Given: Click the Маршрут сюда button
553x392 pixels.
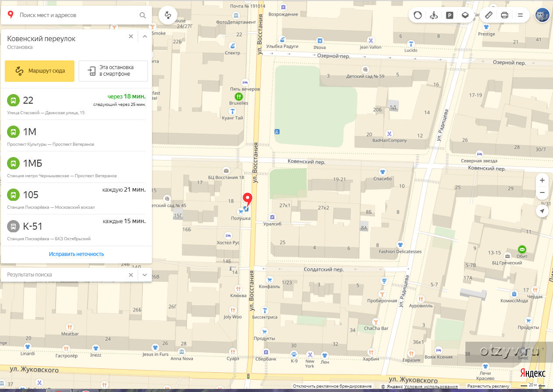Looking at the screenshot, I should click(40, 71).
